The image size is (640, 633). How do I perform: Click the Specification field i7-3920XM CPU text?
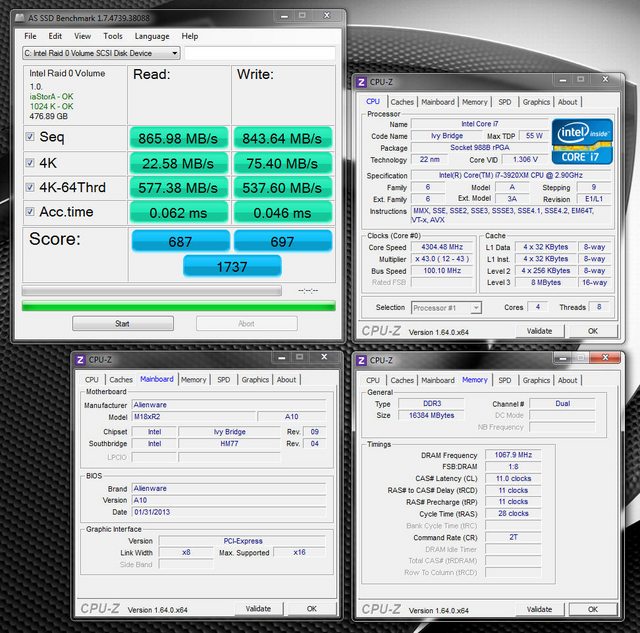(511, 175)
